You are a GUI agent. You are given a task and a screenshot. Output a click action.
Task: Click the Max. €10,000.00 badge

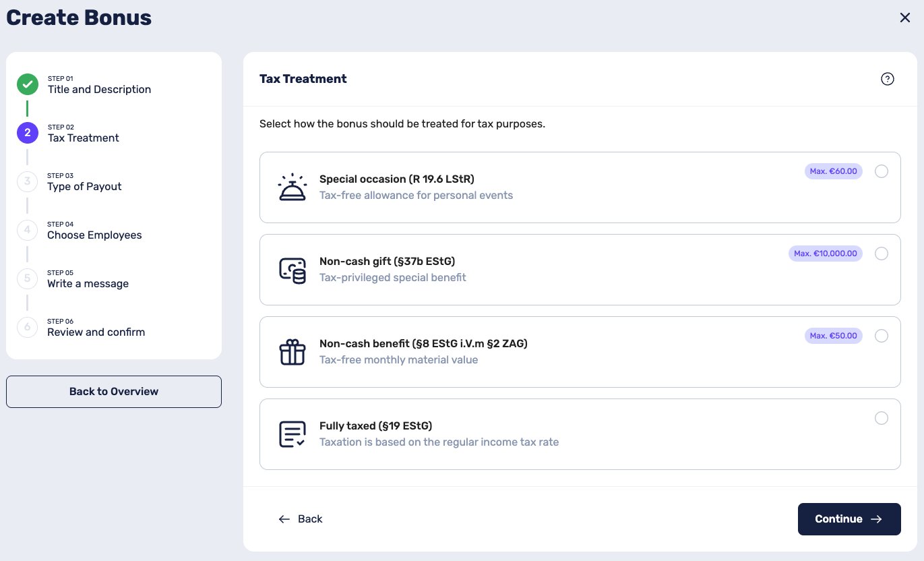click(x=826, y=254)
